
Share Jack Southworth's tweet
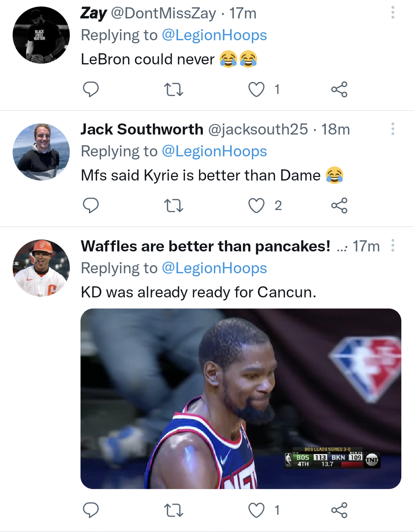click(x=339, y=205)
